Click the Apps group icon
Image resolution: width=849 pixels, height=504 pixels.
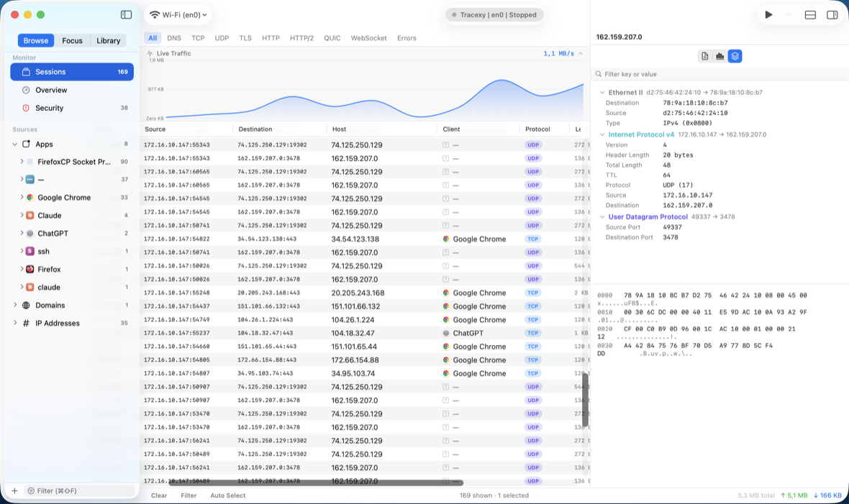pyautogui.click(x=26, y=144)
